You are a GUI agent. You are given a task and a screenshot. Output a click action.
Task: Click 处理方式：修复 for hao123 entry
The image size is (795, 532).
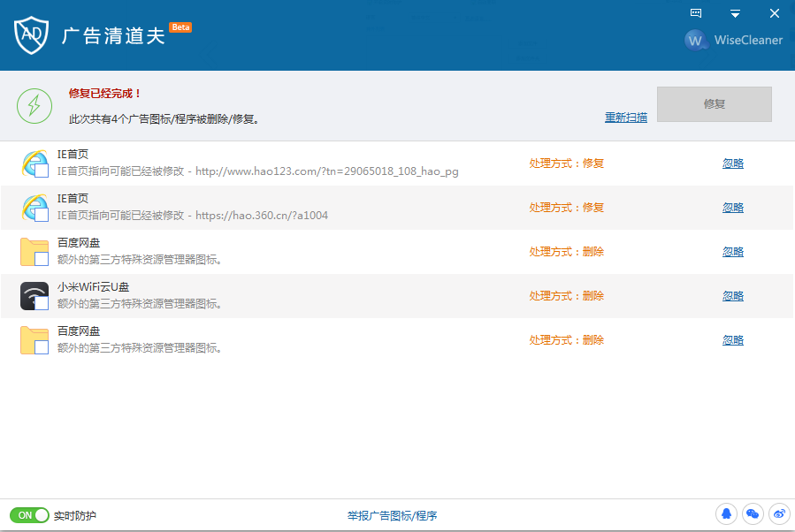(x=566, y=163)
